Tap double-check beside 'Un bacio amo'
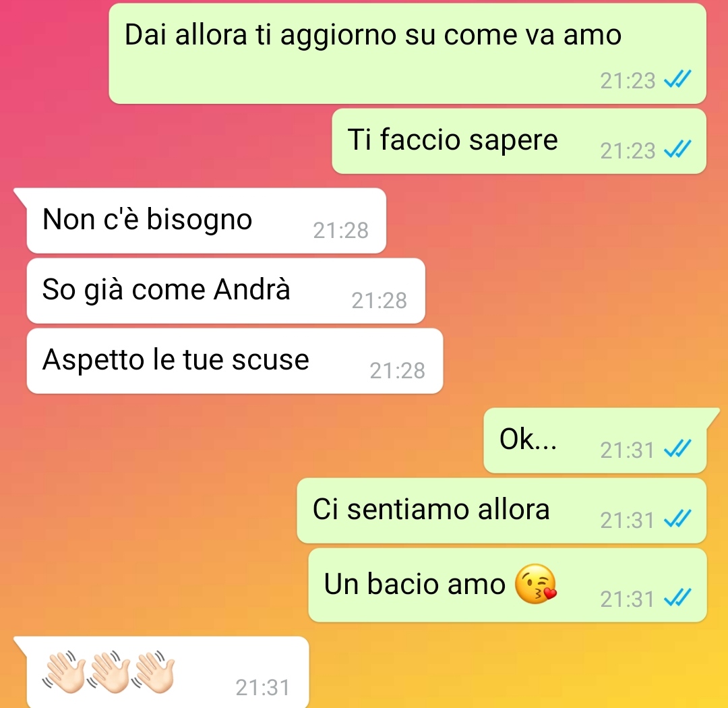 (x=677, y=597)
